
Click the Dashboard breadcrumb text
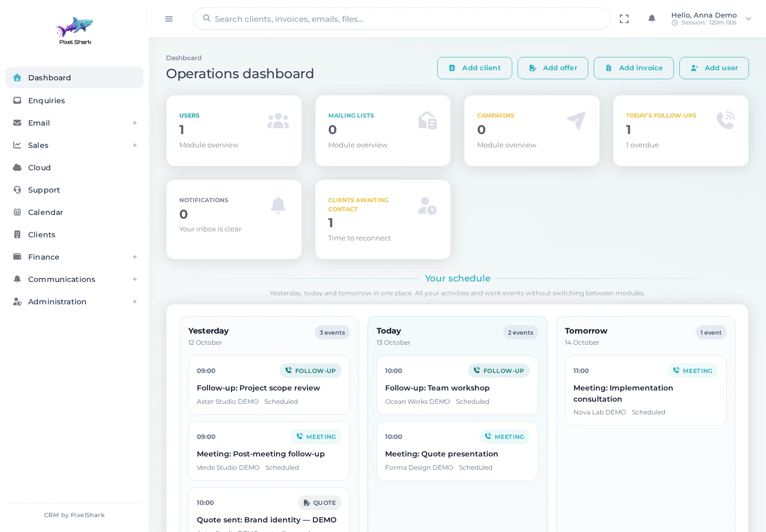184,58
